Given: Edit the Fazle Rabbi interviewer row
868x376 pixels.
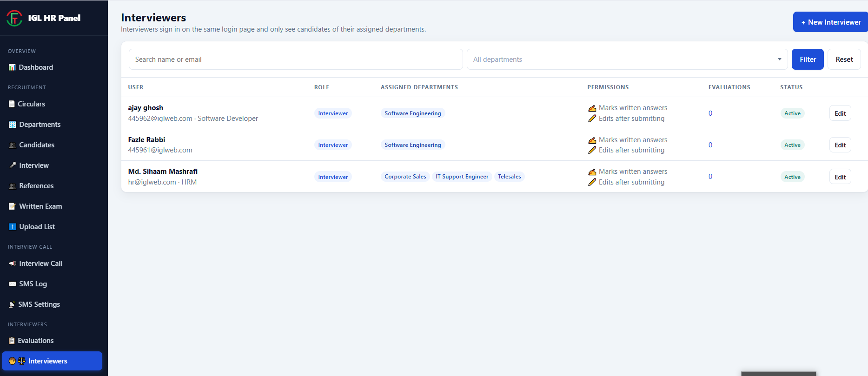Looking at the screenshot, I should pos(840,145).
